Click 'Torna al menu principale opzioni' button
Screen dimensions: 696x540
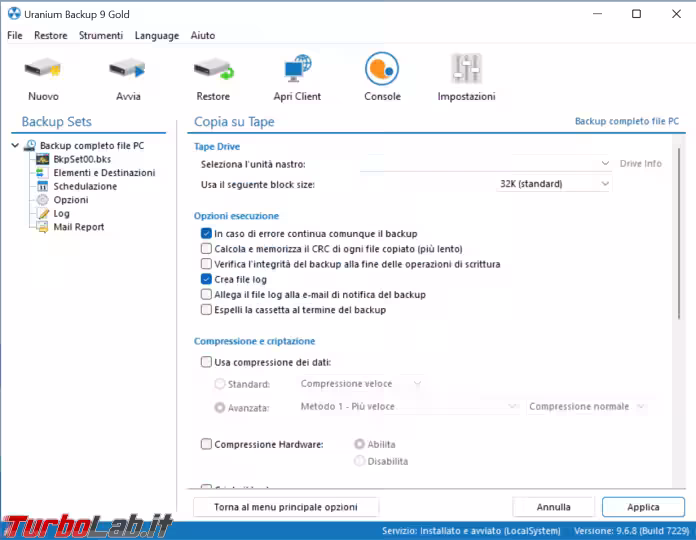[x=286, y=507]
